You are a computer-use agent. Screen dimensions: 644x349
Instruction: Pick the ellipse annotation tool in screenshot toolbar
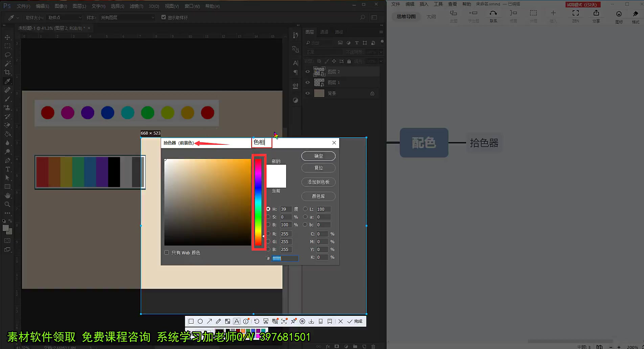(200, 321)
